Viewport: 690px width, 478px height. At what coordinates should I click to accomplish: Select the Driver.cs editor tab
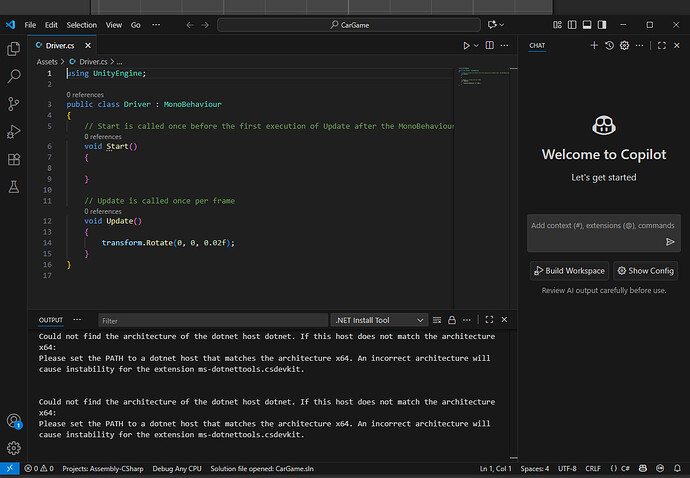click(x=60, y=45)
